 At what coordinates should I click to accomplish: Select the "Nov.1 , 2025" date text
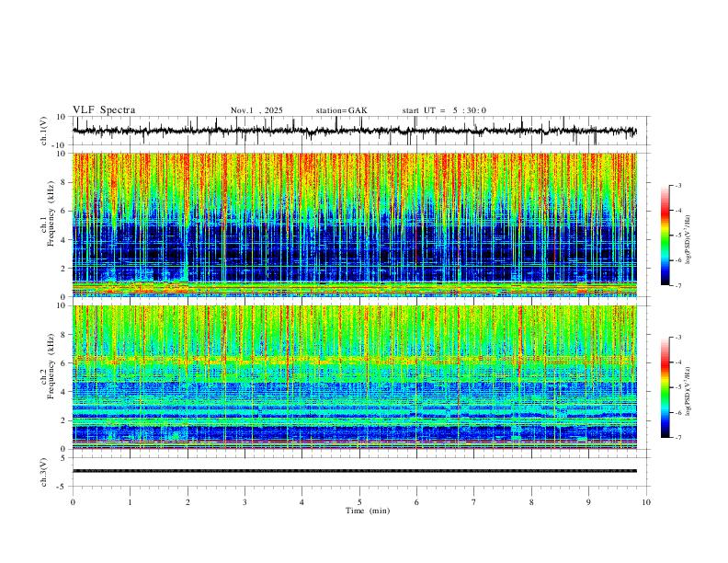pos(256,110)
